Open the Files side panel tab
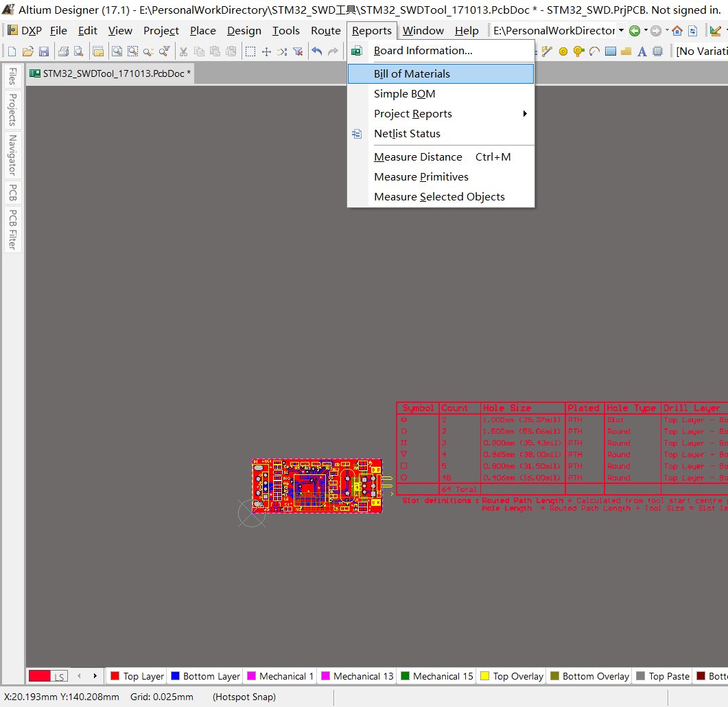728x707 pixels. tap(12, 77)
